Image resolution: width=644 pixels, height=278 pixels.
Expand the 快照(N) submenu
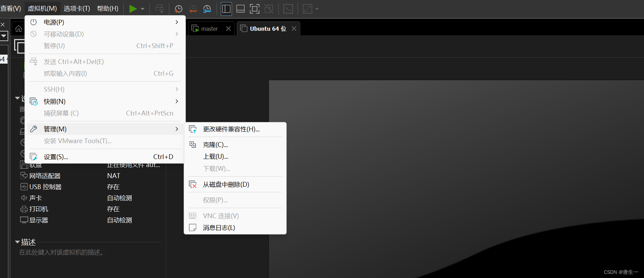click(x=105, y=101)
